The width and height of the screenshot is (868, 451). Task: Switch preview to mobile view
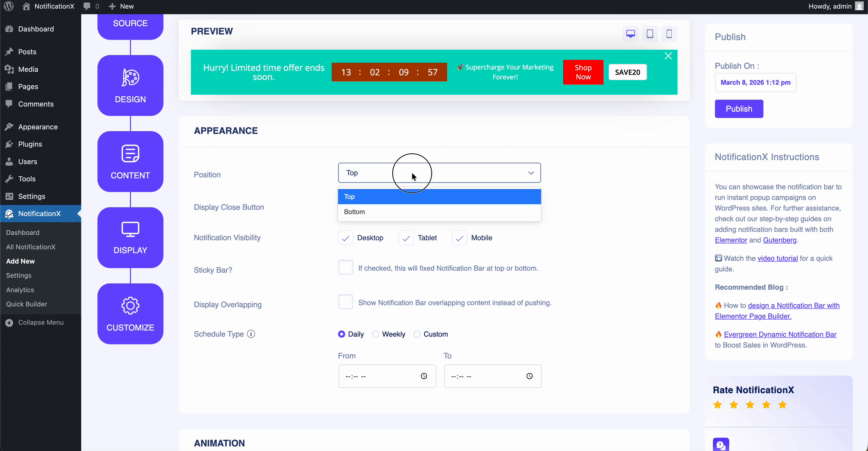(669, 34)
